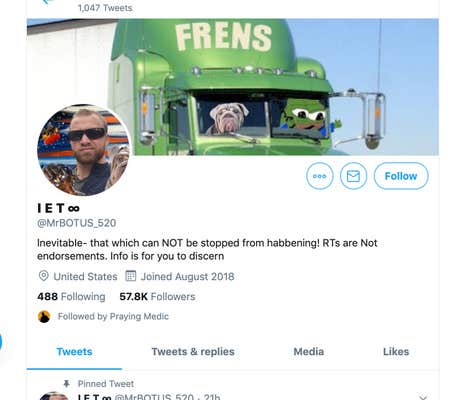
Task: Select the Media tab
Action: [x=309, y=352]
